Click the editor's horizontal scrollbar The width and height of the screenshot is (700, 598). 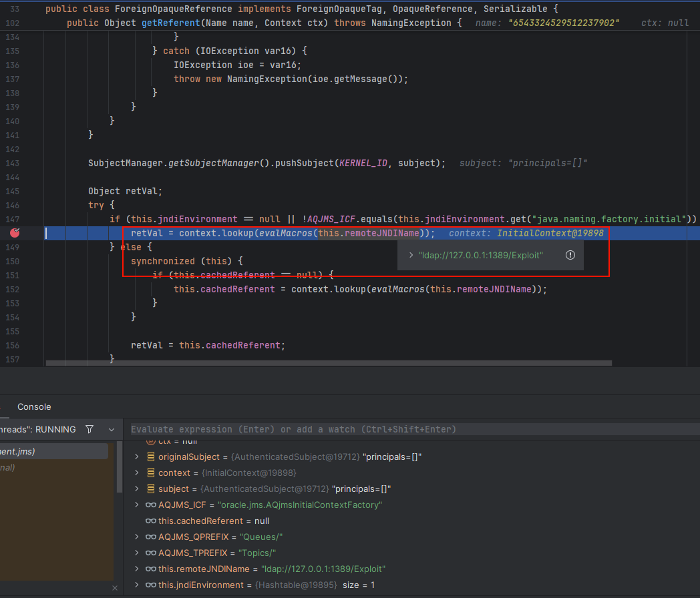click(x=329, y=363)
